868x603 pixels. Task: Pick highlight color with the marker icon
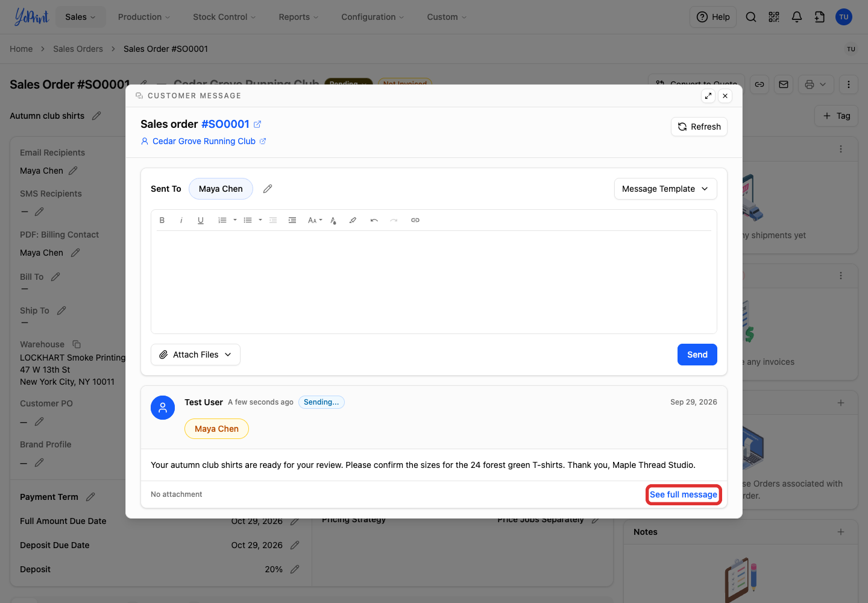353,220
